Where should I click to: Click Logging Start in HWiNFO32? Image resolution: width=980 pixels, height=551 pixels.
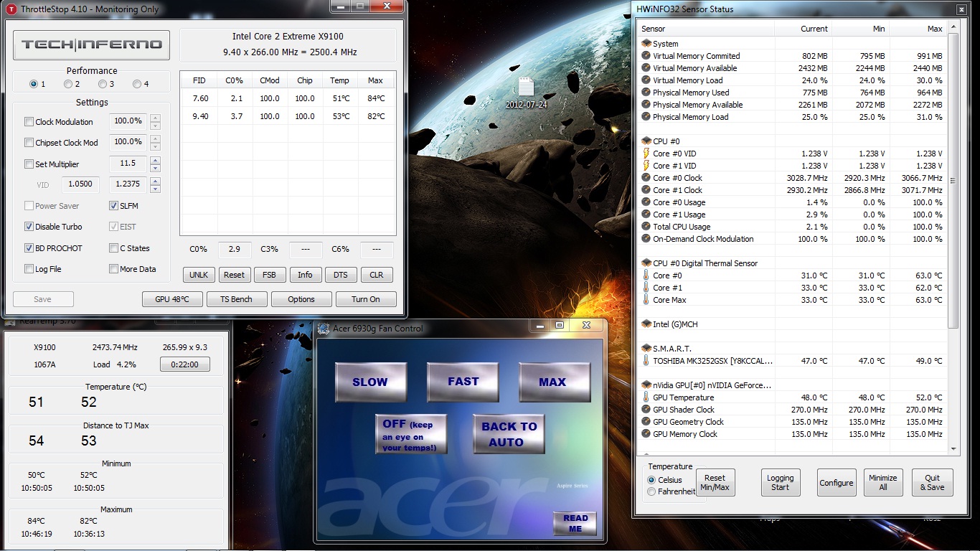[x=781, y=483]
